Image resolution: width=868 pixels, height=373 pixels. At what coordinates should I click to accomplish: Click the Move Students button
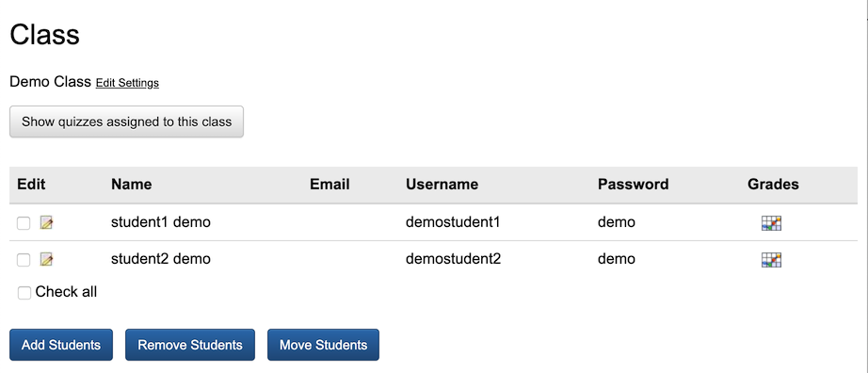pos(323,345)
